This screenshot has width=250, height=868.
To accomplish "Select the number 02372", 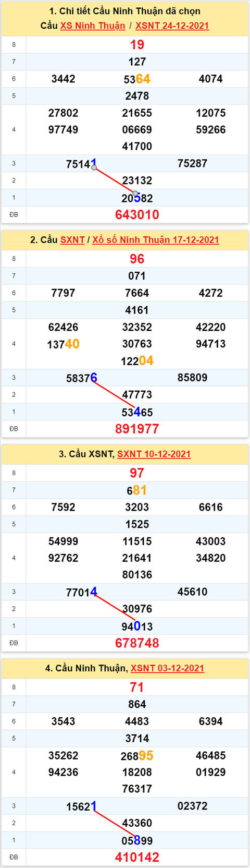I will [x=193, y=806].
